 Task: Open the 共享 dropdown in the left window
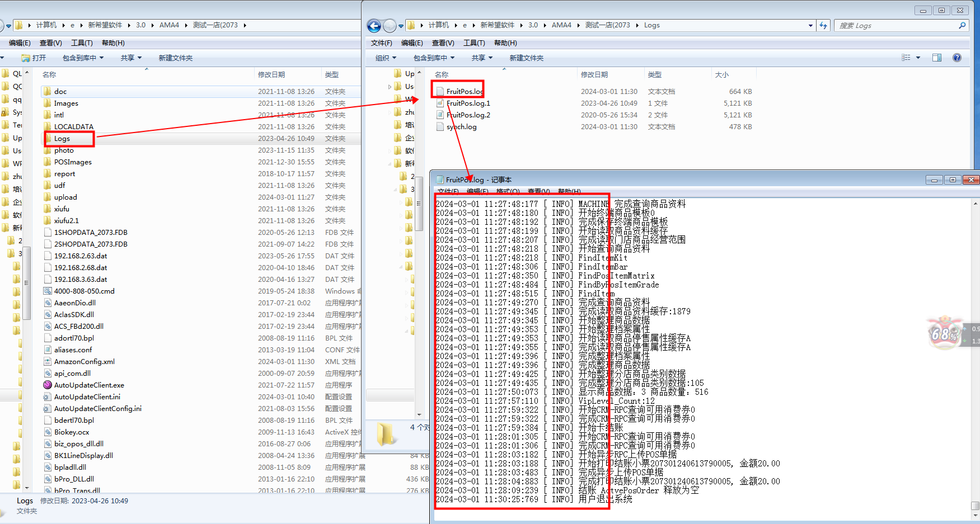pyautogui.click(x=131, y=58)
